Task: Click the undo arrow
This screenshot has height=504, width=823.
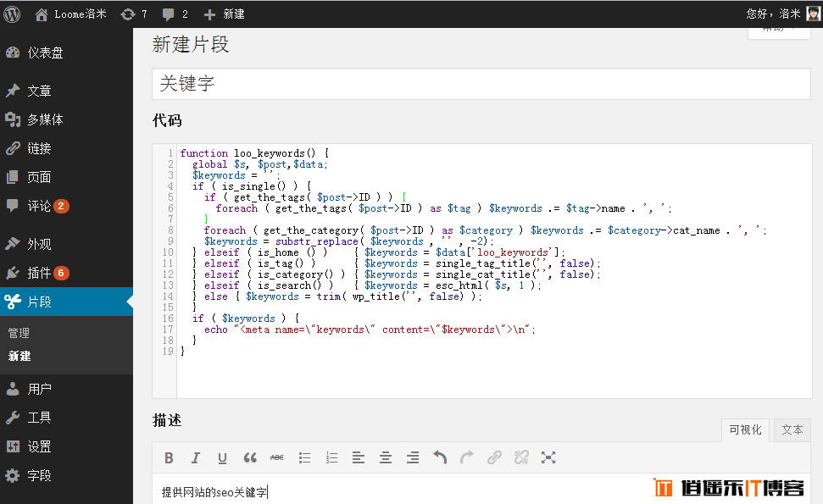Action: pyautogui.click(x=440, y=458)
